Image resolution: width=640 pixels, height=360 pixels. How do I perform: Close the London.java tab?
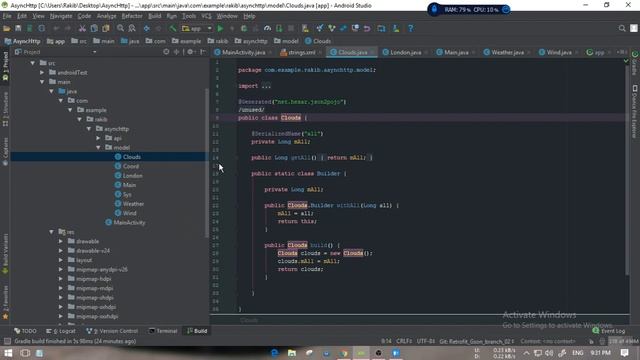[426, 52]
